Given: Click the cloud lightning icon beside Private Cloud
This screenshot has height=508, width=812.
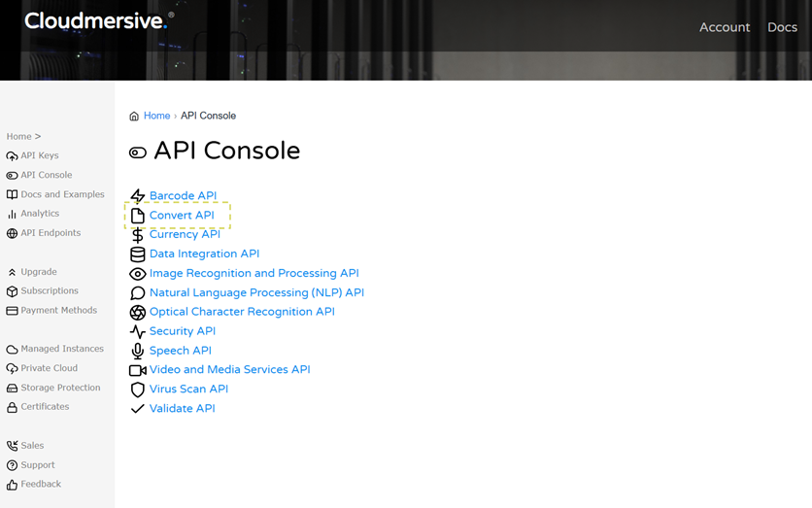Looking at the screenshot, I should click(12, 369).
